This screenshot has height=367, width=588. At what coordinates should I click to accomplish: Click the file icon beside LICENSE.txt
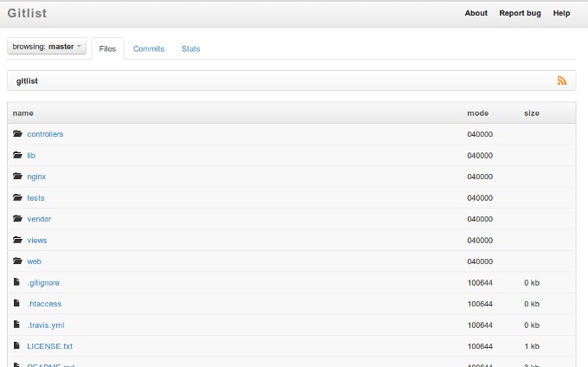coord(16,346)
